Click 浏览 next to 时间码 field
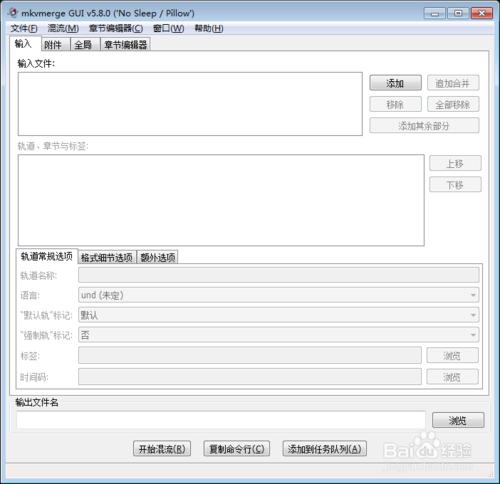 (452, 377)
